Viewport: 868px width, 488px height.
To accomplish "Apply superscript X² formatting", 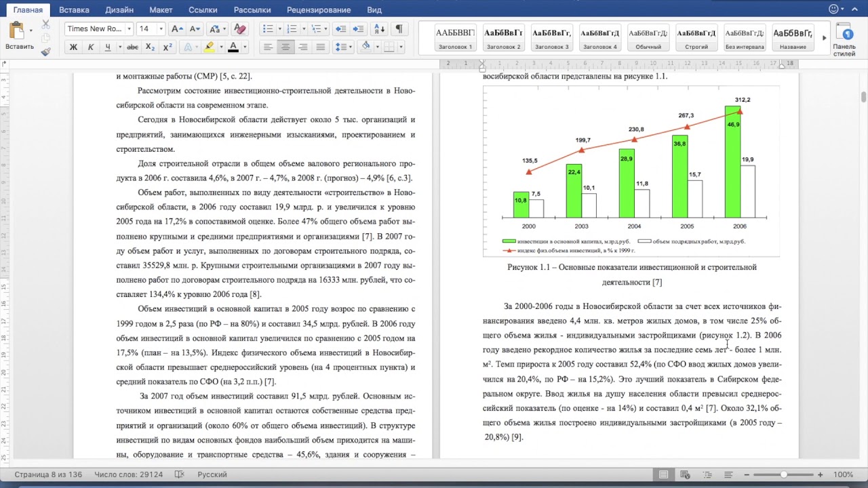I will click(167, 47).
